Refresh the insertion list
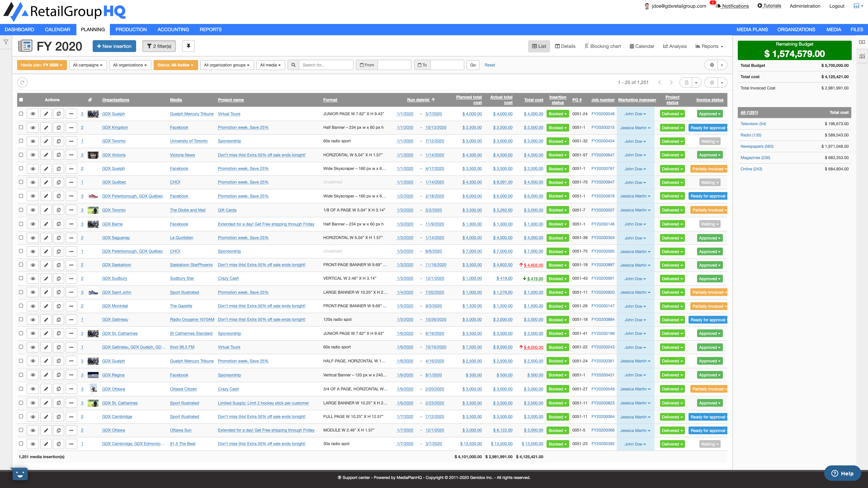Viewport: 868px width, 488px height. 22,82
